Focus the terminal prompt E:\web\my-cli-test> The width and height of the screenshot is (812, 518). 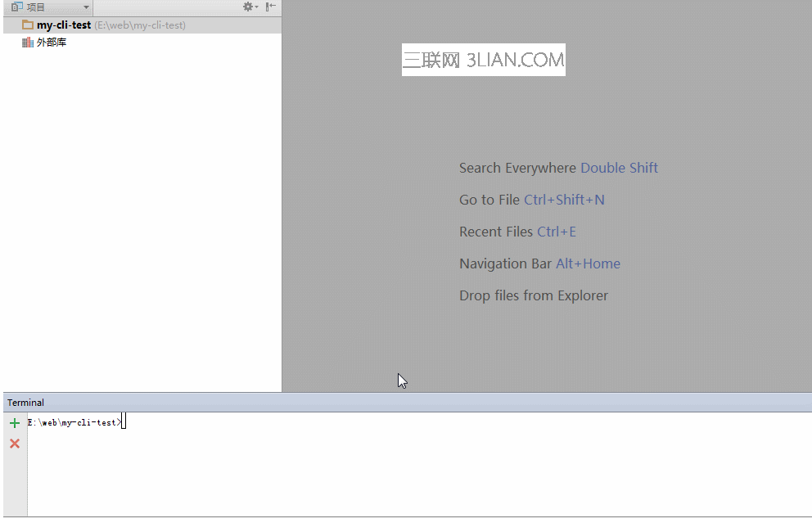[x=74, y=422]
